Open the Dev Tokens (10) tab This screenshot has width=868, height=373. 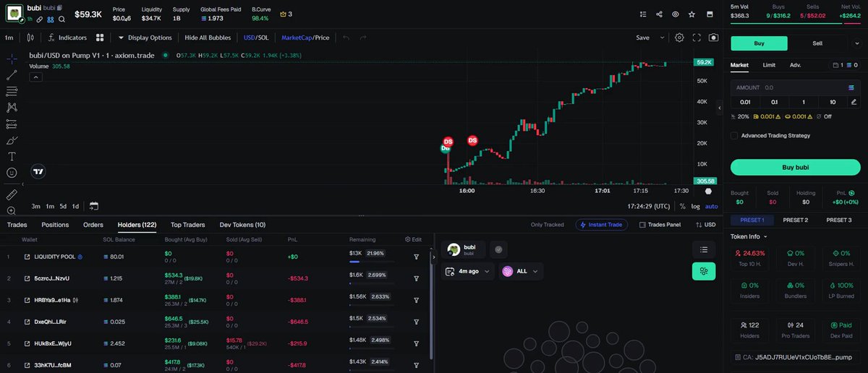pos(242,225)
